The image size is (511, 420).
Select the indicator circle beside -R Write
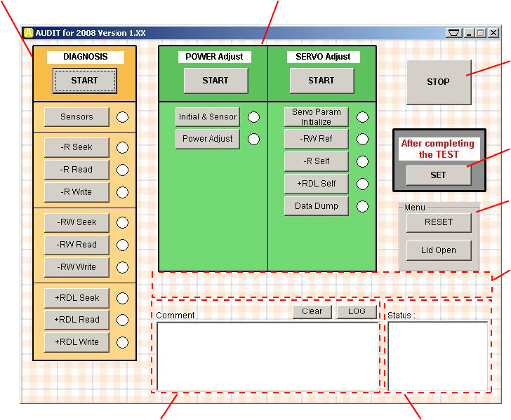[123, 192]
